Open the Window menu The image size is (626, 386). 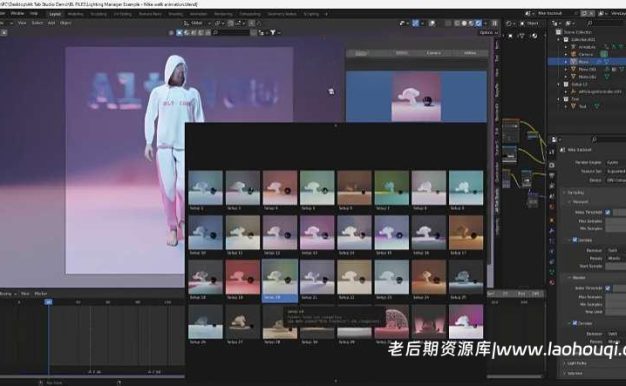pyautogui.click(x=17, y=14)
